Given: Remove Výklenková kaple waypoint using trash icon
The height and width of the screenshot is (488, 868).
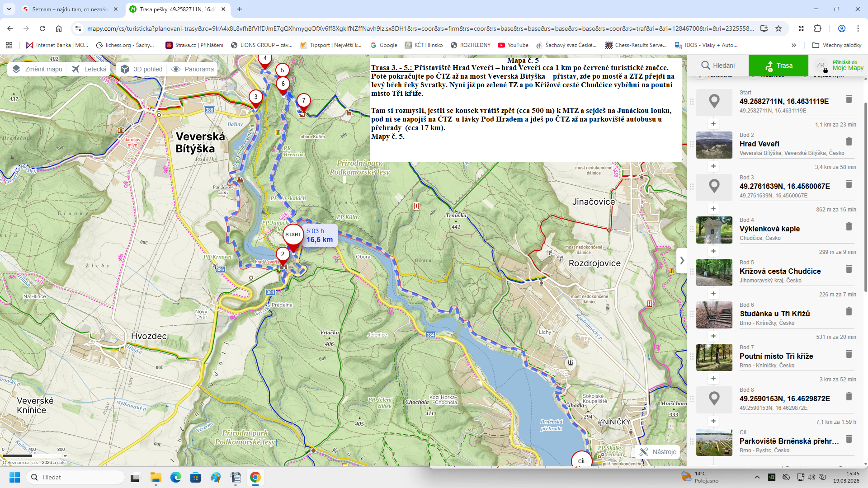Looking at the screenshot, I should [x=849, y=227].
